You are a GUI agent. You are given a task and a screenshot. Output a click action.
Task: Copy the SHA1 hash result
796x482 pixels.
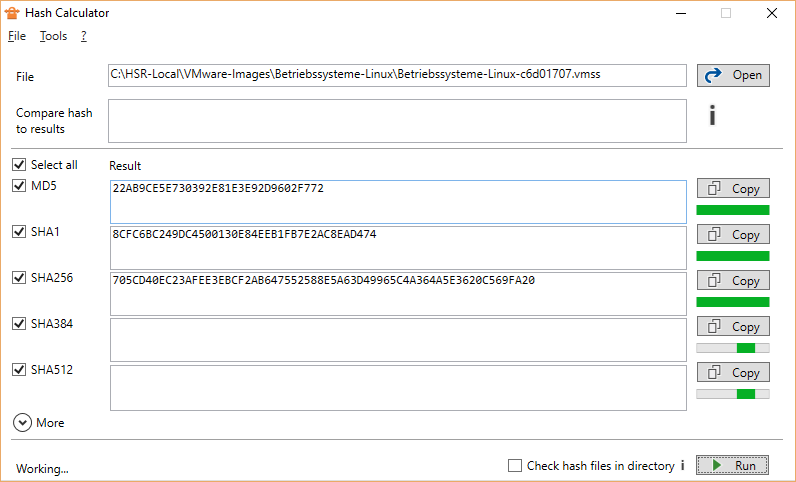733,235
